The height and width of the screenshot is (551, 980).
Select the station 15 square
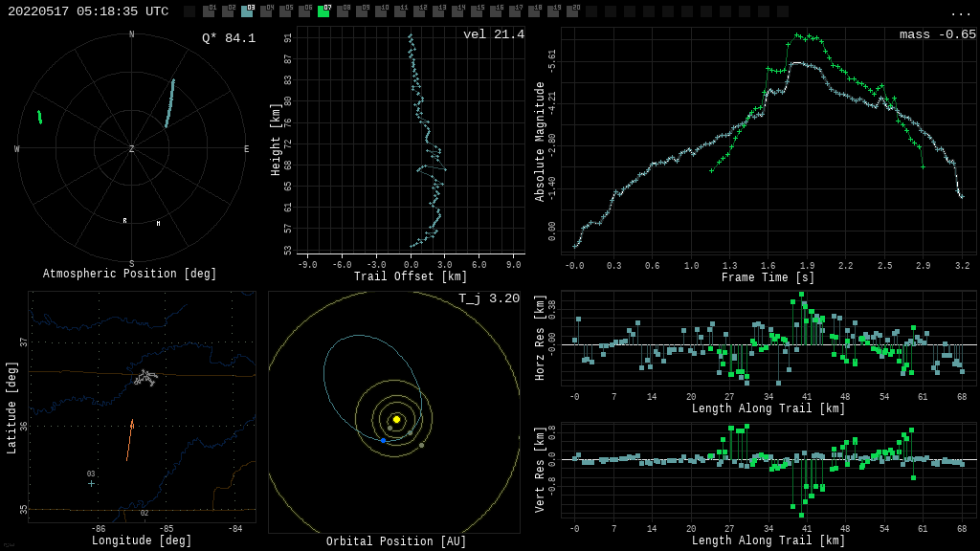coord(477,11)
